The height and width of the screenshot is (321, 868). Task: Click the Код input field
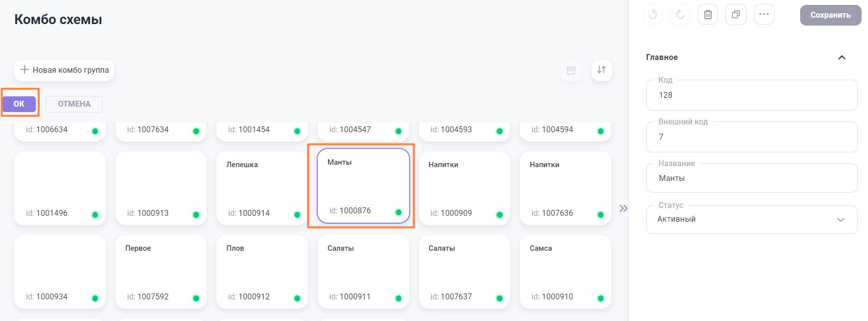[751, 95]
